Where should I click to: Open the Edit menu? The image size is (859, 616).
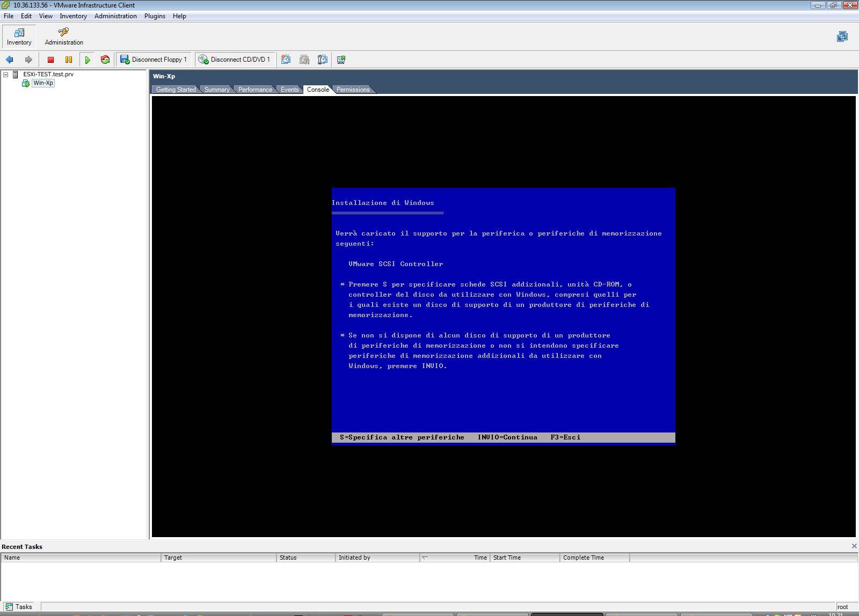26,16
